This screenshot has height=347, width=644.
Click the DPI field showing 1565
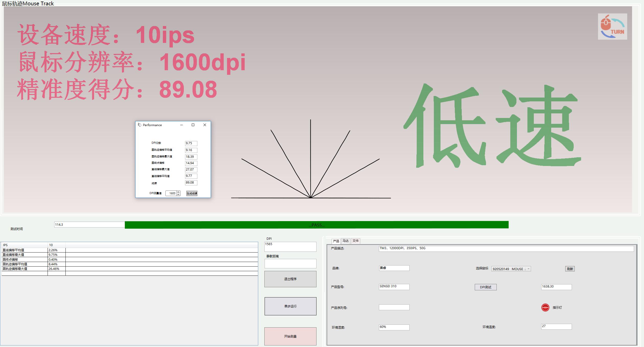tap(290, 246)
